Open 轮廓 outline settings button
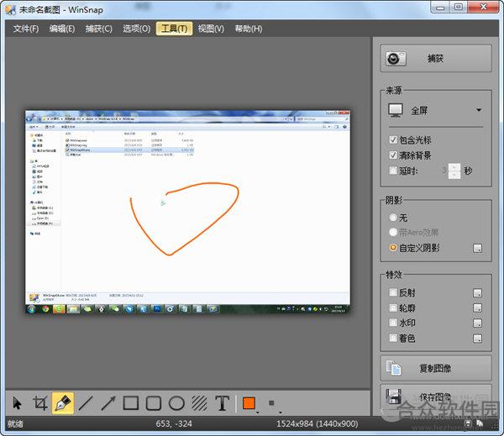Image resolution: width=504 pixels, height=436 pixels. click(478, 308)
